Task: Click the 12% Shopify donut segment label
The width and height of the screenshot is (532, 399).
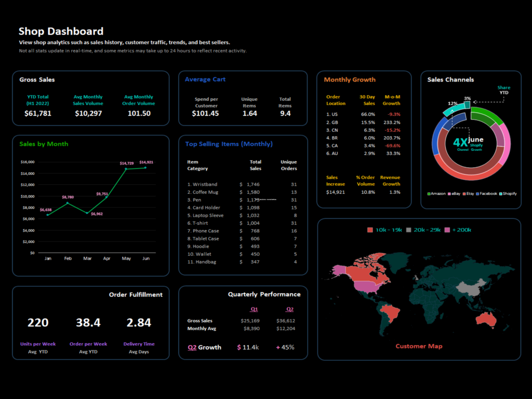Action: 453,103
